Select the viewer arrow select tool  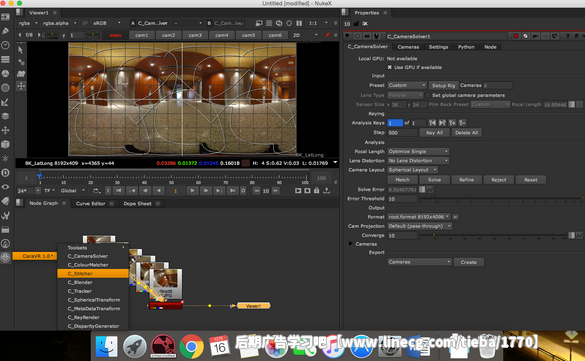click(x=21, y=50)
